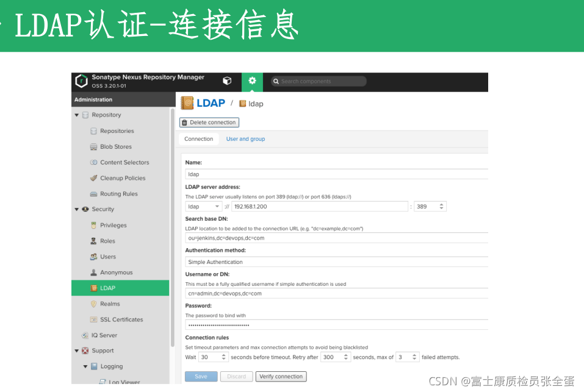This screenshot has height=392, width=584.
Task: Click the Roles person icon
Action: point(93,241)
